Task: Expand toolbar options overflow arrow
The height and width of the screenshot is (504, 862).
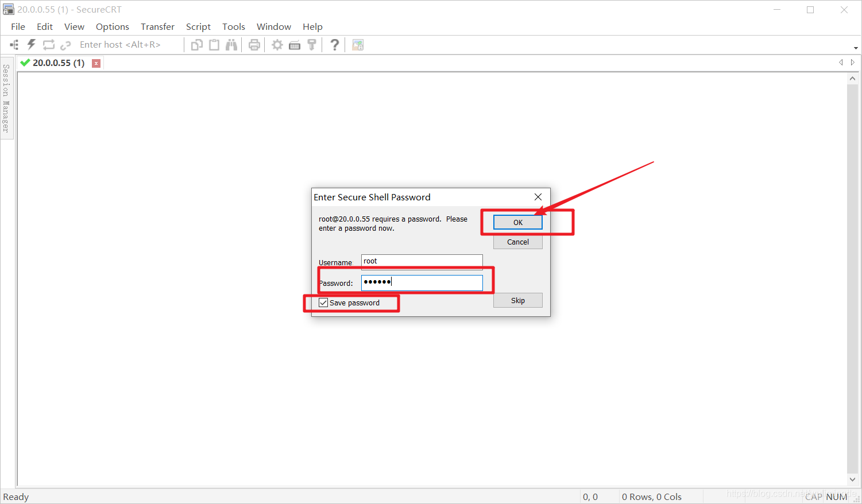Action: (x=856, y=48)
